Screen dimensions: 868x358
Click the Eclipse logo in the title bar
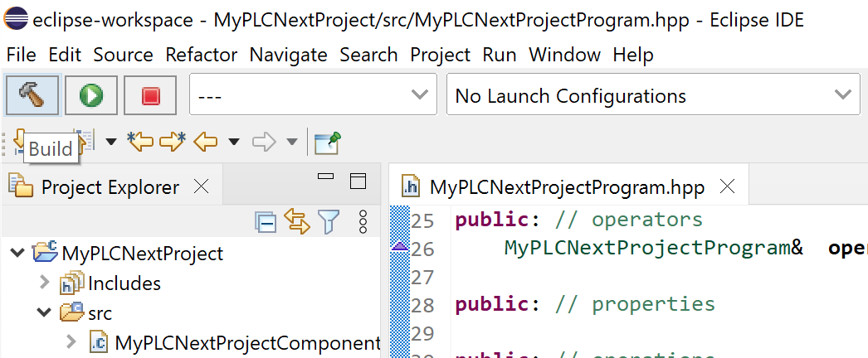point(16,20)
